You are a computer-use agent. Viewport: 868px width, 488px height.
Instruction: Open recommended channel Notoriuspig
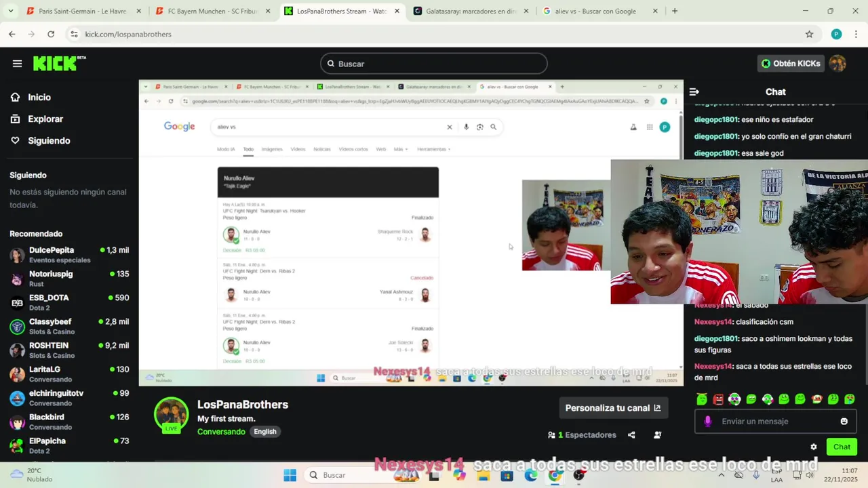click(x=68, y=279)
